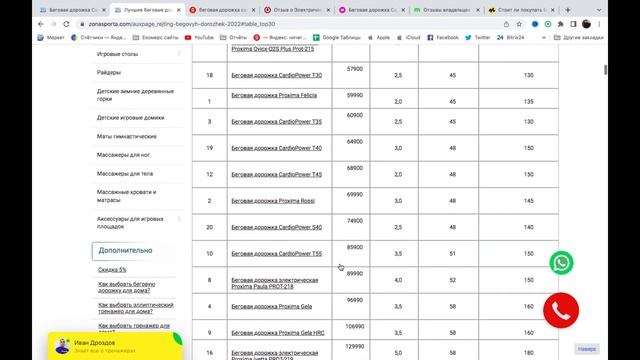The height and width of the screenshot is (360, 640).
Task: Open Proxima Paula PROT-218 treadmill link
Action: coord(275,283)
